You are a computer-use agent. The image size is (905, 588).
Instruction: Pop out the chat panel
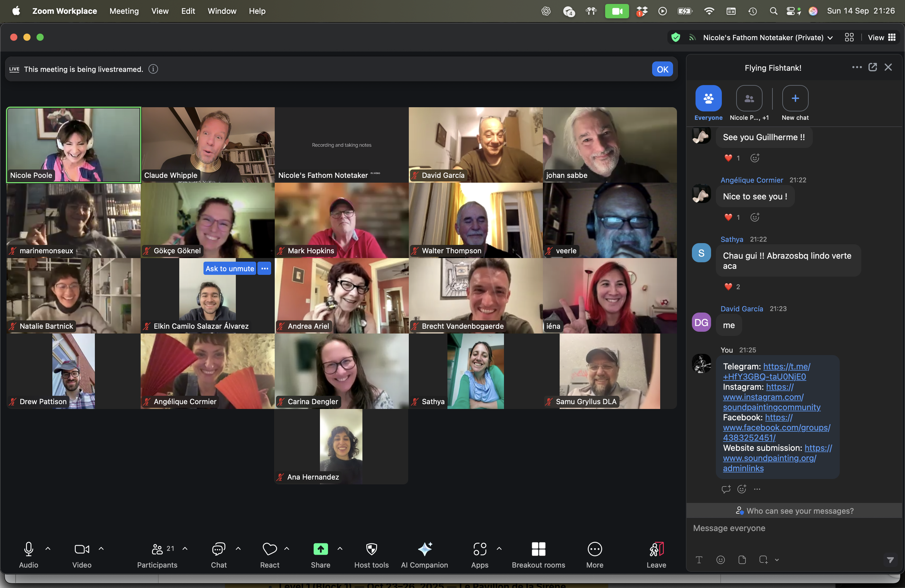click(872, 67)
